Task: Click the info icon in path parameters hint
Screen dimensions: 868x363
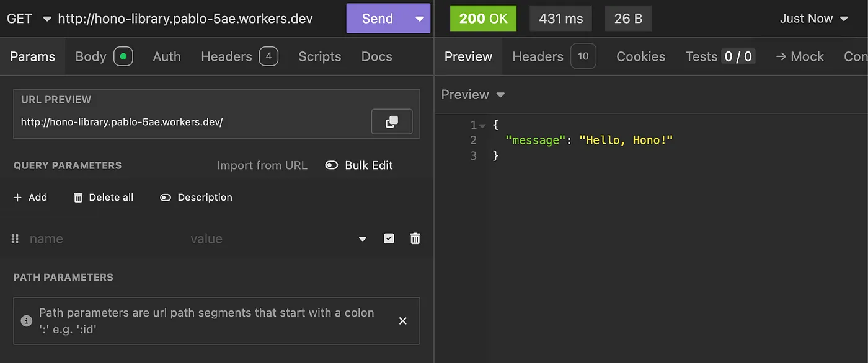Action: [x=27, y=321]
